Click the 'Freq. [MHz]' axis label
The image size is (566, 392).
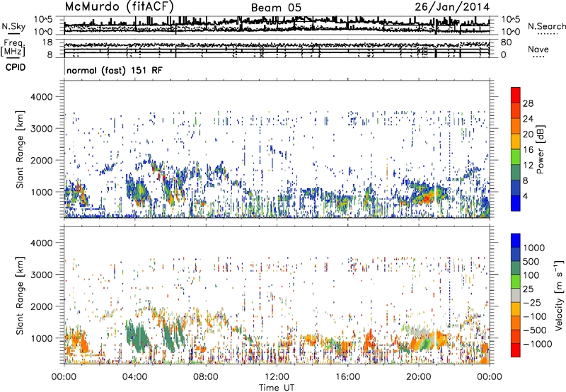click(13, 48)
